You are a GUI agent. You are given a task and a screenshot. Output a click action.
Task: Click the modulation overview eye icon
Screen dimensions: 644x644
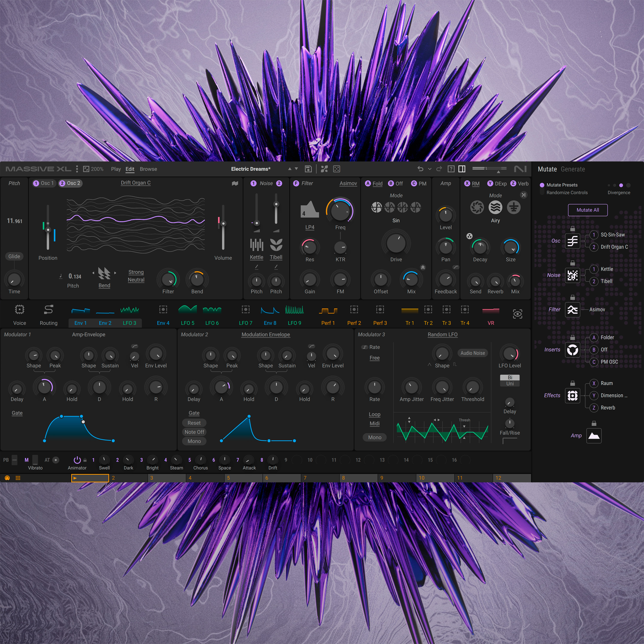[517, 314]
